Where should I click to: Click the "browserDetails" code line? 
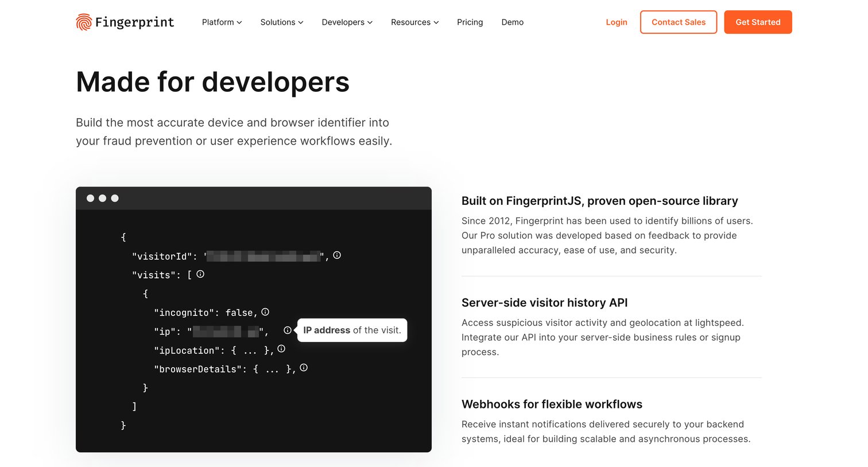point(225,369)
